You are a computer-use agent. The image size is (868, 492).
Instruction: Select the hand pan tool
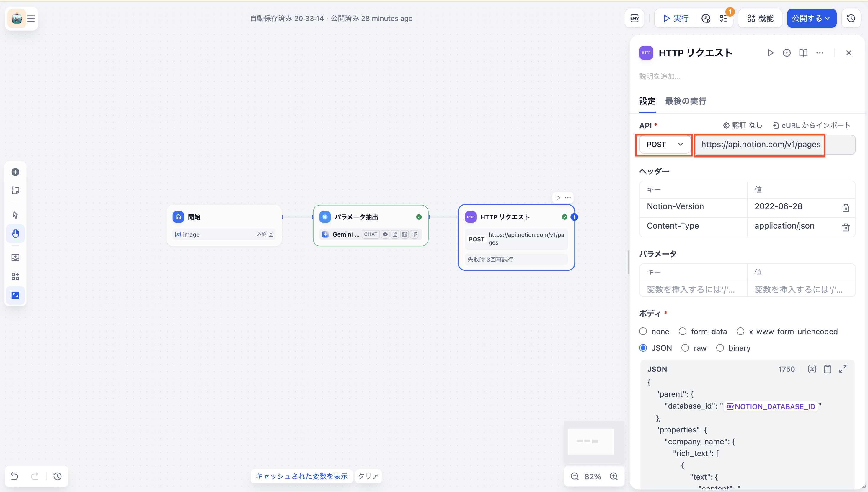[15, 234]
